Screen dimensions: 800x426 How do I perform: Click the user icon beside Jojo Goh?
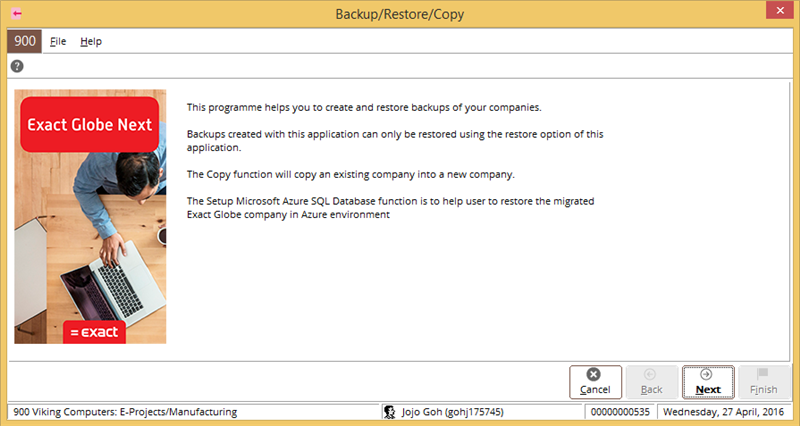click(x=389, y=411)
